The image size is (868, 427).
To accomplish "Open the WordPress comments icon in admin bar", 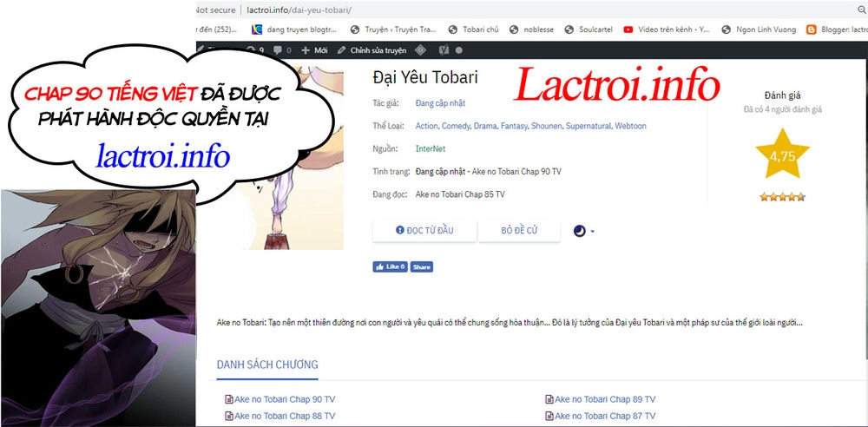I will pyautogui.click(x=282, y=50).
